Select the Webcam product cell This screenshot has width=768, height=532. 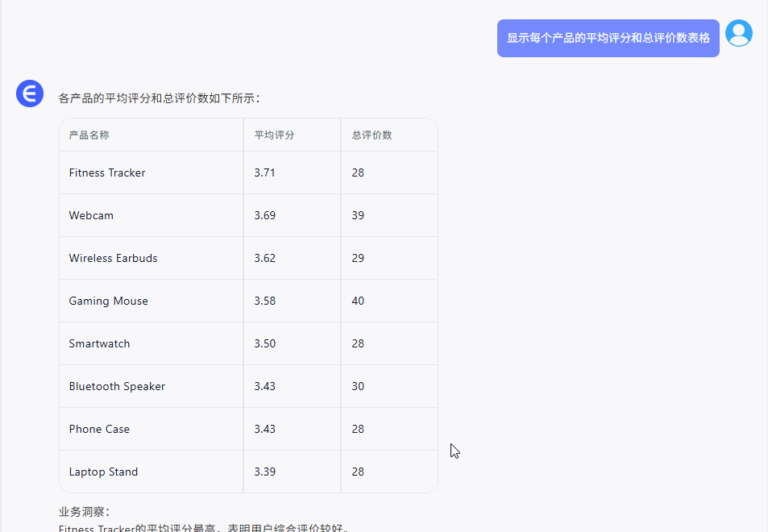click(152, 215)
